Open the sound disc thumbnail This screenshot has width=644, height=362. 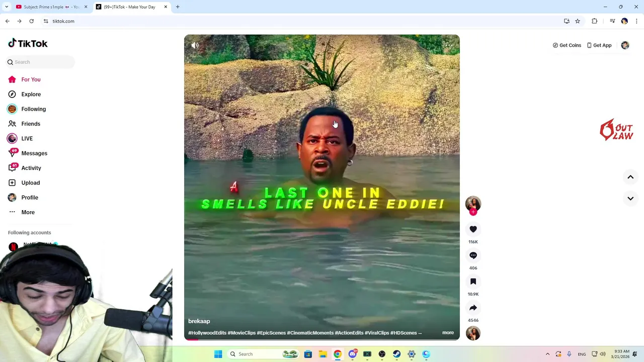point(473,333)
